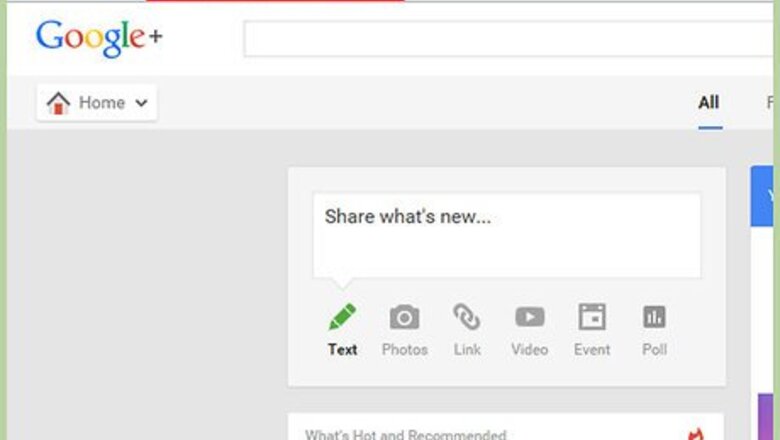Click the Photos text label
The height and width of the screenshot is (440, 780).
pyautogui.click(x=404, y=350)
